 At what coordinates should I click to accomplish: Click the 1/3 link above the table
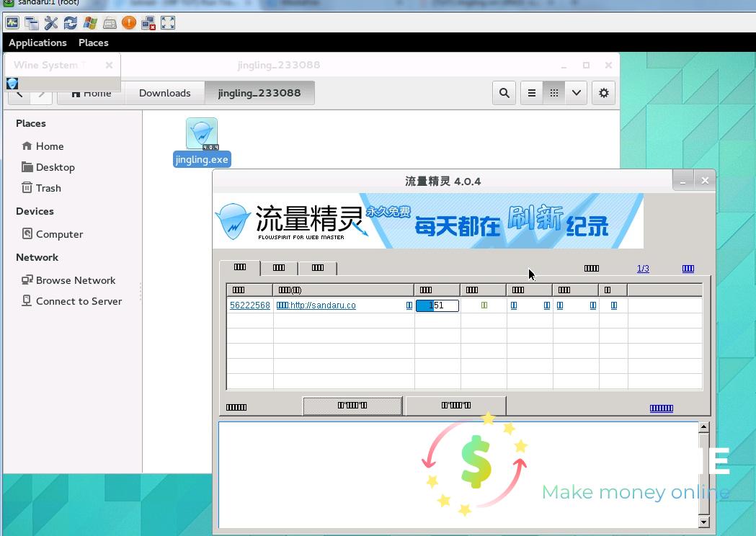tap(643, 269)
